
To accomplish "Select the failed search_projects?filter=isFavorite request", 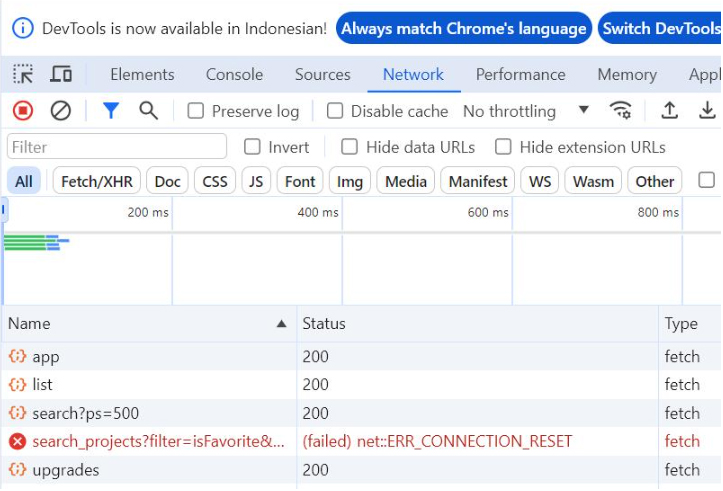I will [158, 442].
